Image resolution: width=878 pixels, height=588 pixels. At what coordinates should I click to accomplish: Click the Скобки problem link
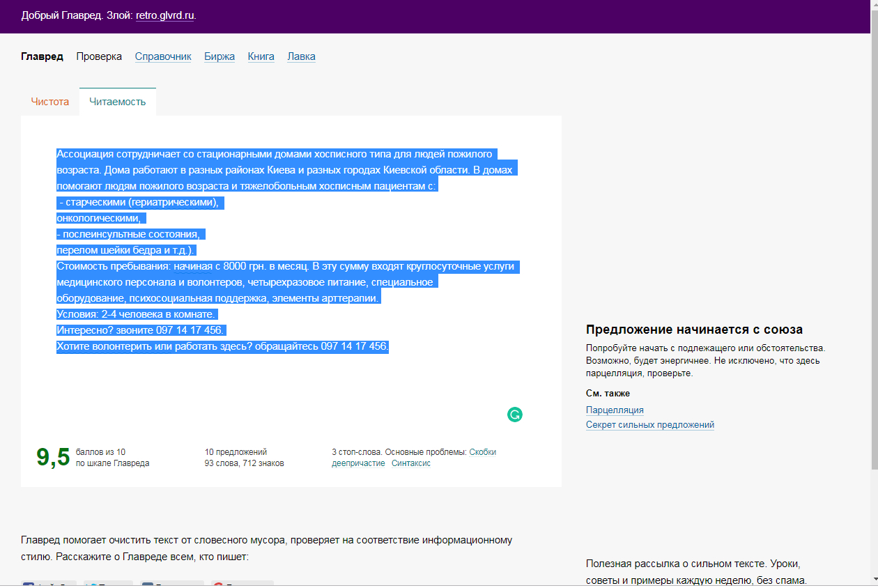pyautogui.click(x=482, y=452)
